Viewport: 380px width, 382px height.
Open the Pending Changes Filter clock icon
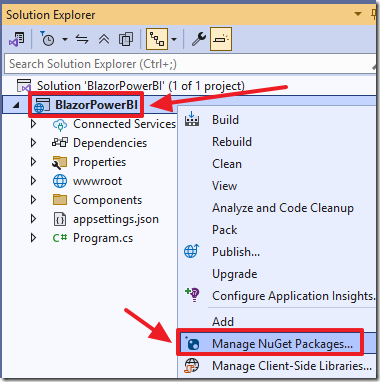point(47,39)
